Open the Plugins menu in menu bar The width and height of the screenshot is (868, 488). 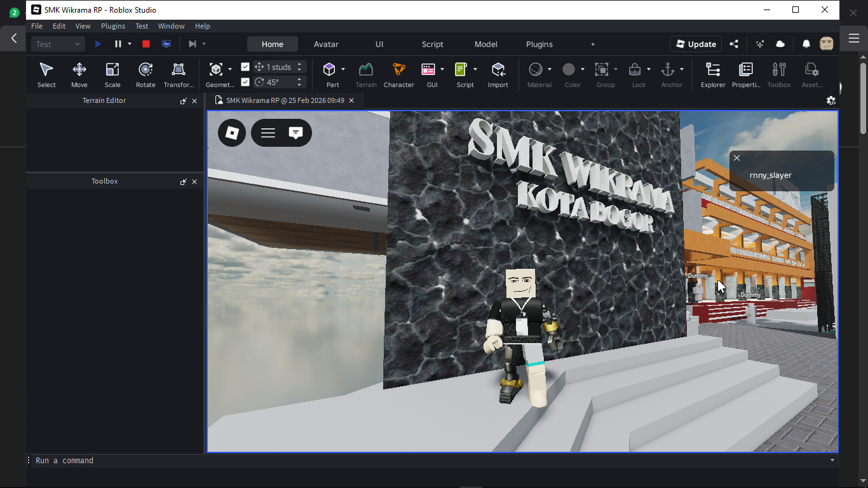click(113, 26)
